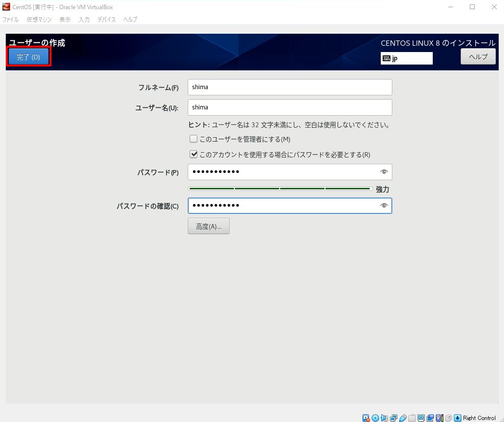Open the ヘルプ menu in the menu bar
Viewport: 504px width, 422px height.
point(130,19)
